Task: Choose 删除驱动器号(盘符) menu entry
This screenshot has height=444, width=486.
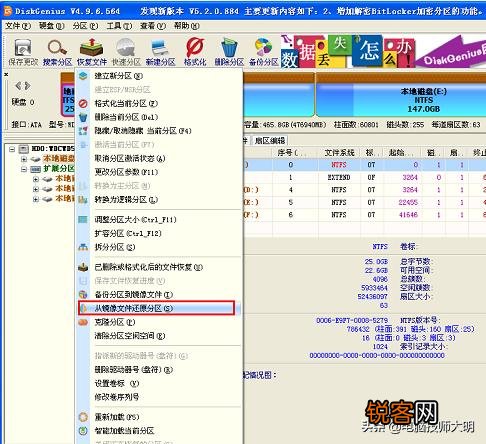Action: tap(159, 370)
